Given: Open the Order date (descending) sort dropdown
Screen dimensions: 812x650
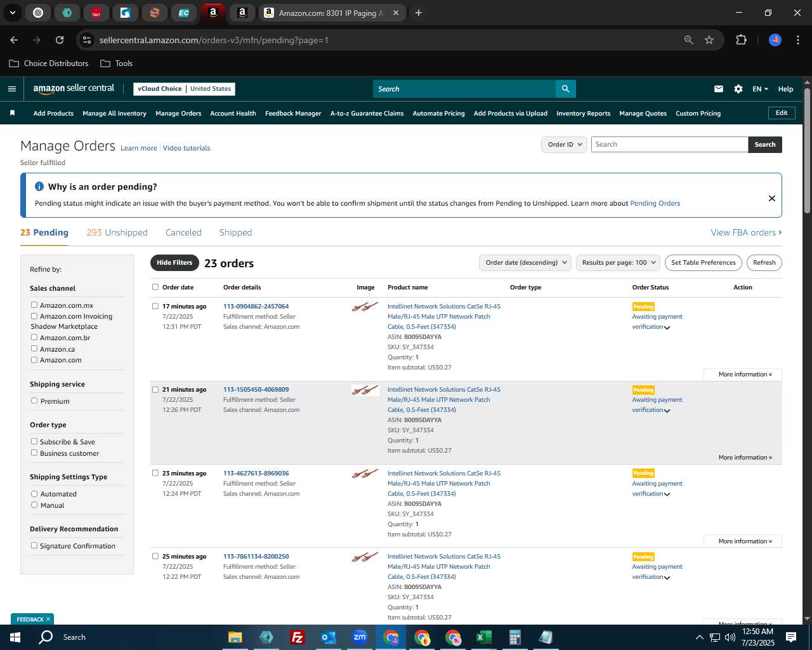Looking at the screenshot, I should [525, 263].
